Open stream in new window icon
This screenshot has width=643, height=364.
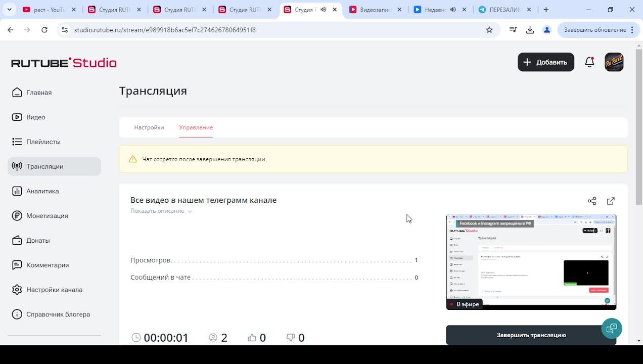coord(611,201)
